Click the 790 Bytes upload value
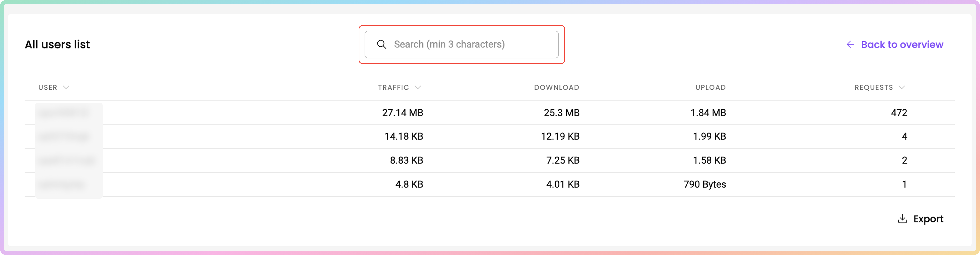 click(x=705, y=184)
